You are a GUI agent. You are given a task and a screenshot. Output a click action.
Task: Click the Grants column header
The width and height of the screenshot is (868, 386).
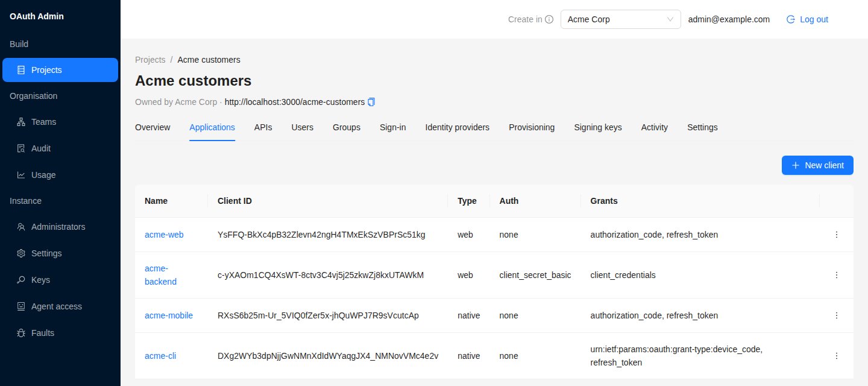tap(604, 201)
